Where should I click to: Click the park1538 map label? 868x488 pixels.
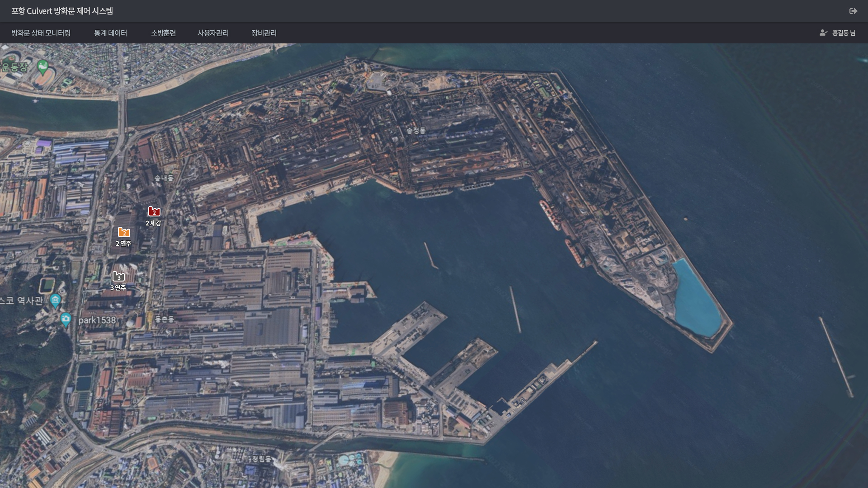97,320
